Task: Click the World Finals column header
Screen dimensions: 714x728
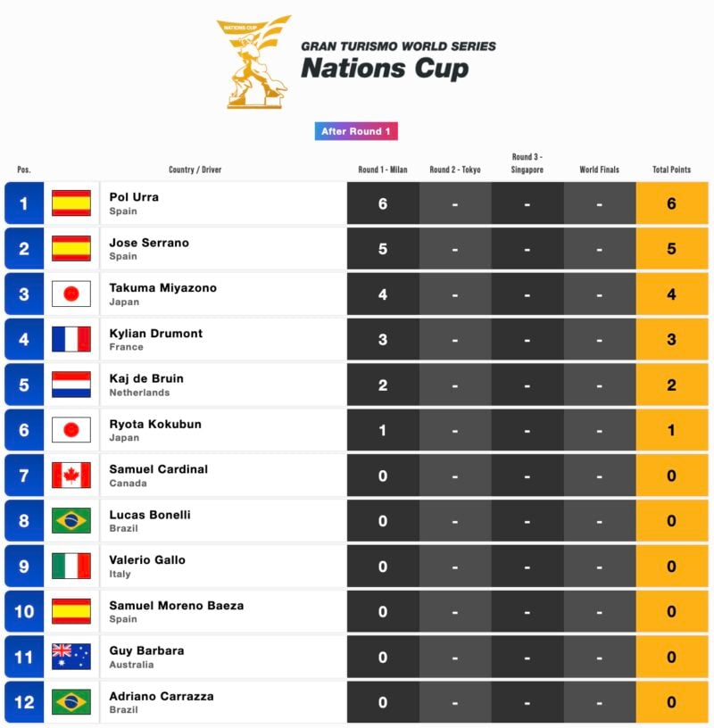Action: click(x=599, y=170)
